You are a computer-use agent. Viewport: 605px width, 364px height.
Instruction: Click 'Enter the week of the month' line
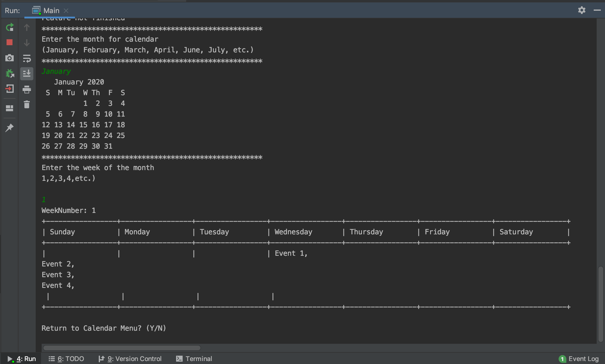tap(98, 168)
